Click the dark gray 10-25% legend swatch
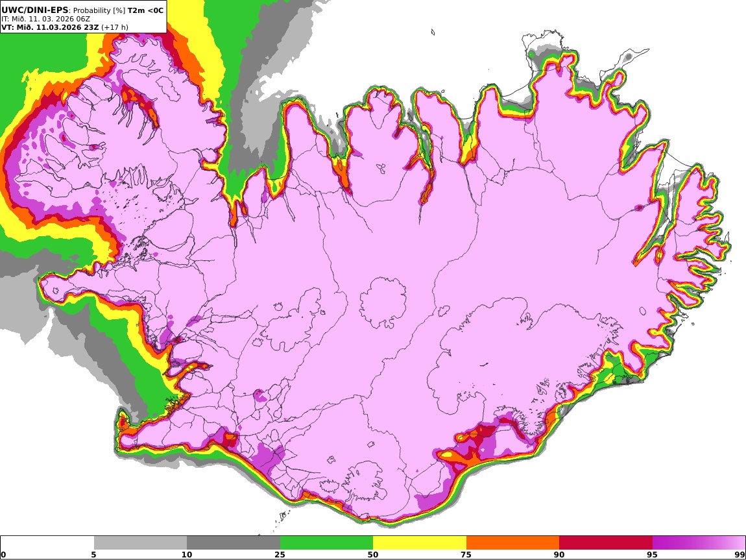 tap(234, 543)
